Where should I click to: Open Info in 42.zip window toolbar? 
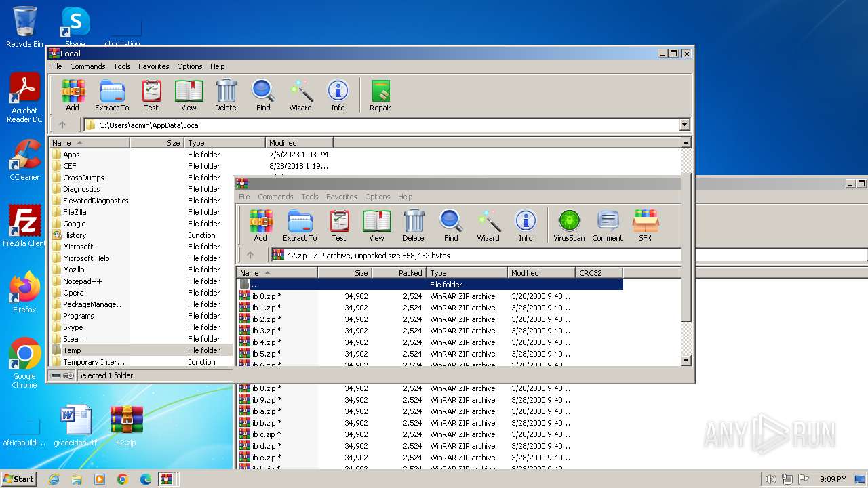526,226
